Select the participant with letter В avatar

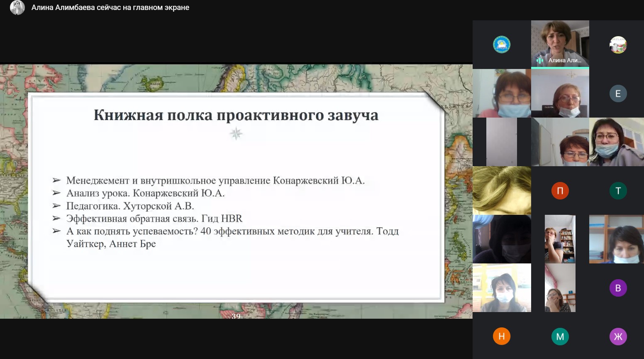[x=618, y=288]
